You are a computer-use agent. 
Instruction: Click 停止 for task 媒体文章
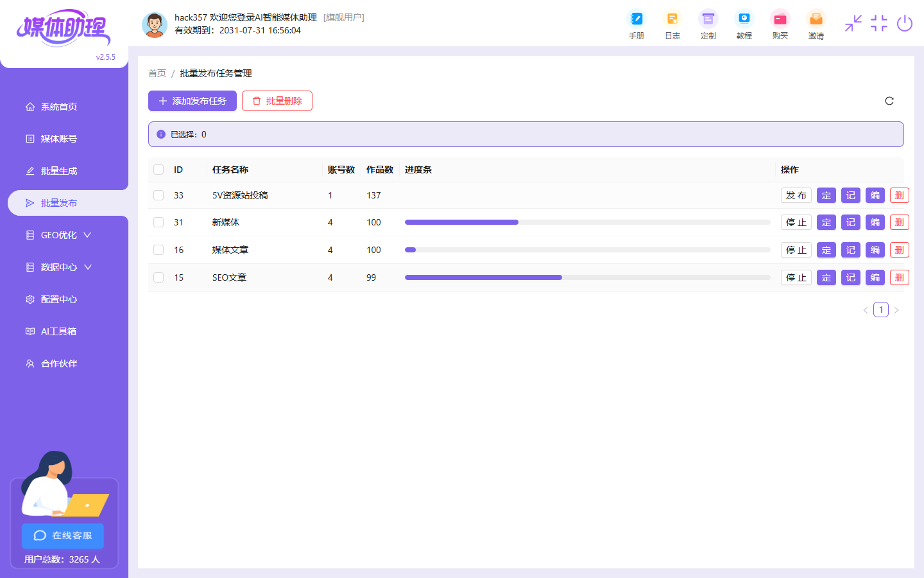click(x=796, y=250)
